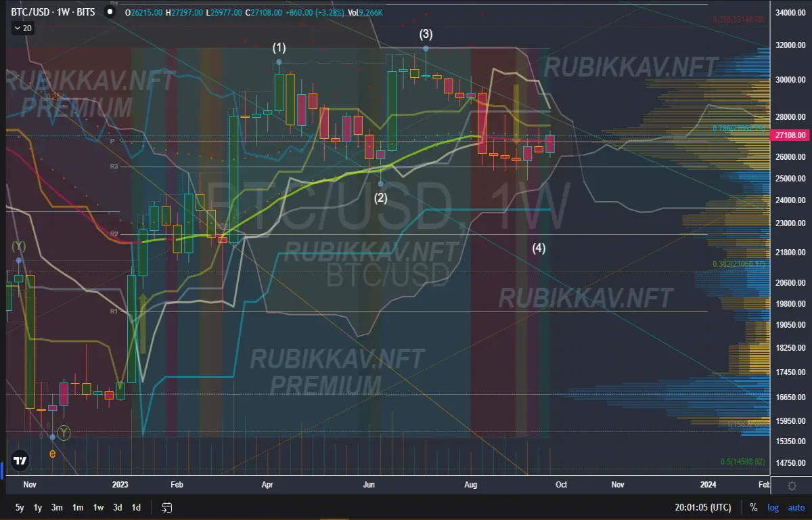Viewport: 812px width, 520px height.
Task: Expand the collapsed 20 indicators legend
Action: coord(22,28)
